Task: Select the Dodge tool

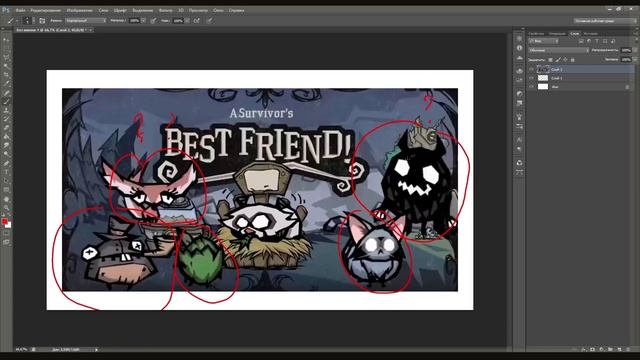Action: [x=6, y=154]
